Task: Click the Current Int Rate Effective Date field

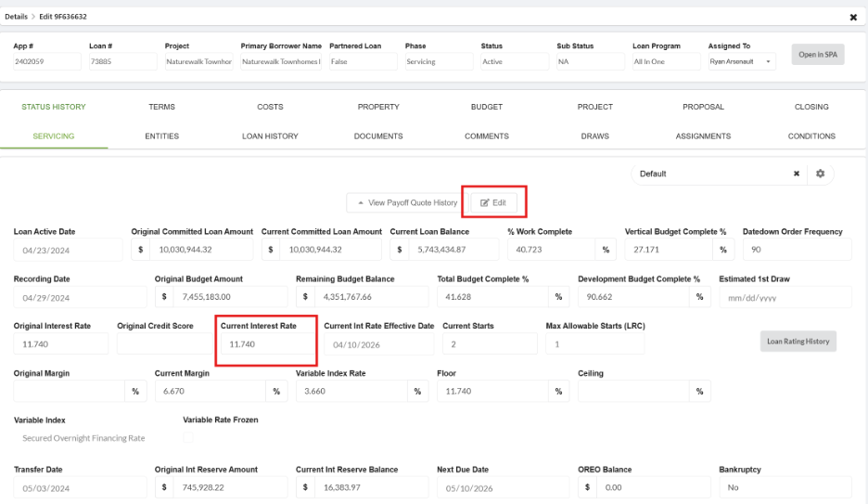Action: click(x=378, y=344)
